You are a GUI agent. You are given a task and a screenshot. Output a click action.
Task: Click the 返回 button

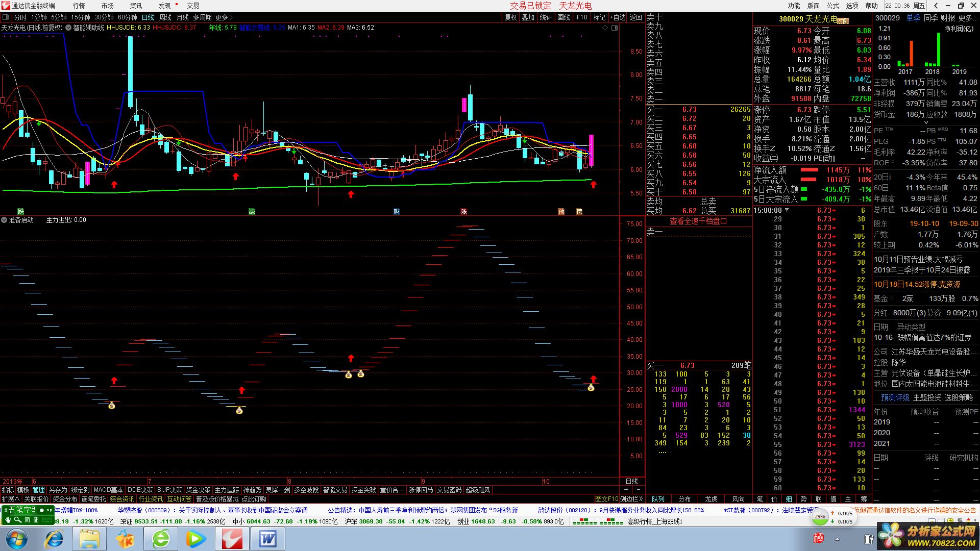pos(635,17)
